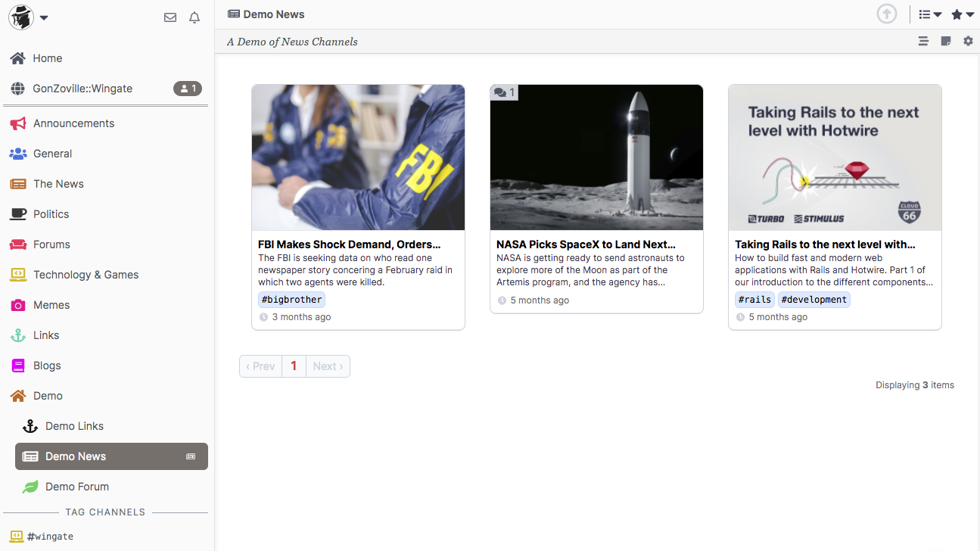Open the Taking Rails Hotwire thumbnail image
Screen dimensions: 980x551
coord(835,157)
